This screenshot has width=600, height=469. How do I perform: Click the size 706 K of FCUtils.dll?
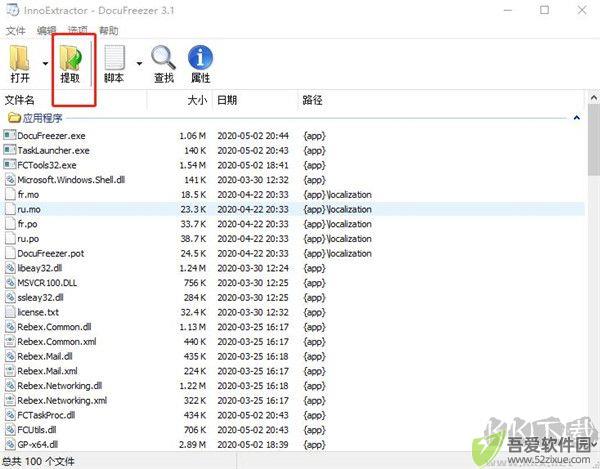coord(195,430)
